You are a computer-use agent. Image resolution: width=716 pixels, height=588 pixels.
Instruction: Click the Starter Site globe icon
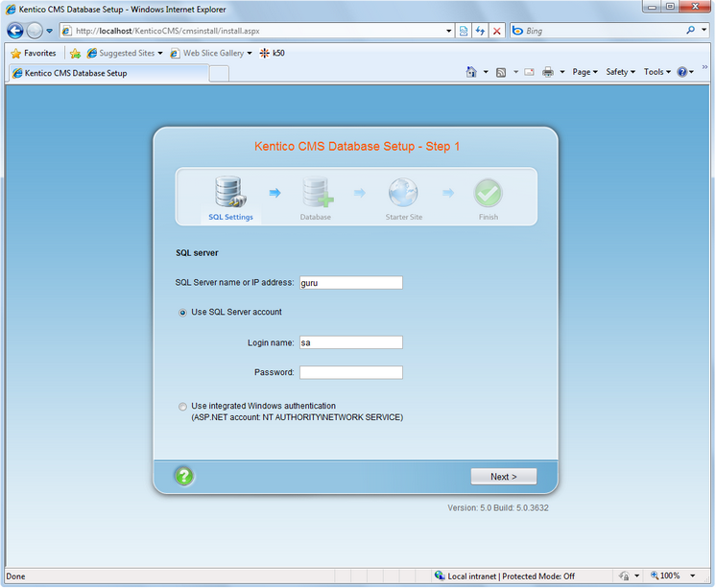tap(402, 194)
